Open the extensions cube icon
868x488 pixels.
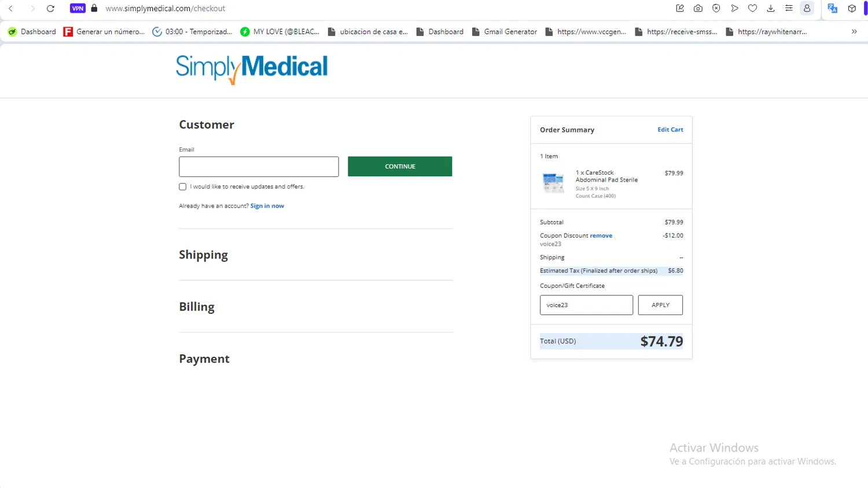[x=852, y=8]
